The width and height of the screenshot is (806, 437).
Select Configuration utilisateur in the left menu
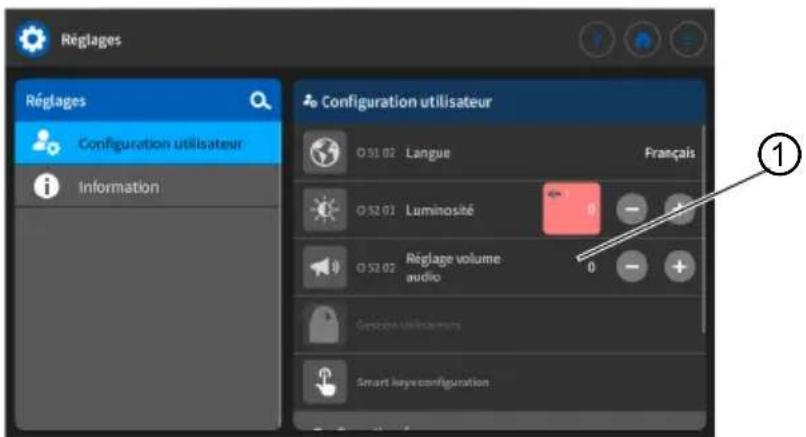[148, 143]
